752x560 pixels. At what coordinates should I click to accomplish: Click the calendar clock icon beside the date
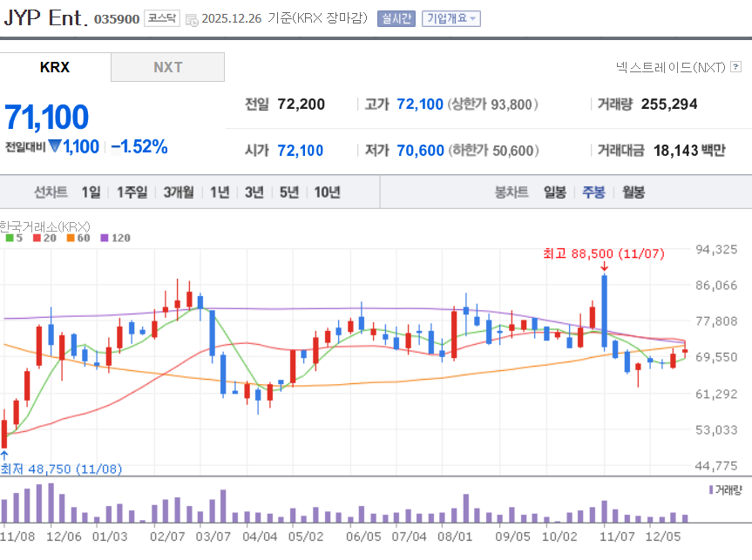[x=192, y=20]
